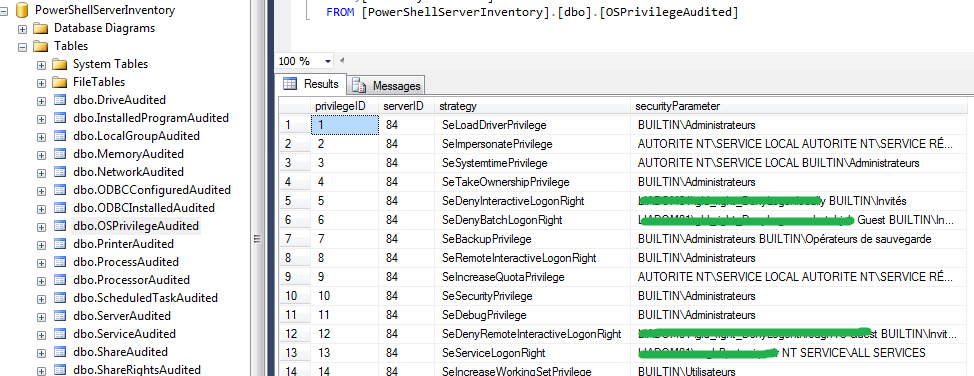Collapse the Tables folder node
The image size is (974, 376).
[x=22, y=47]
